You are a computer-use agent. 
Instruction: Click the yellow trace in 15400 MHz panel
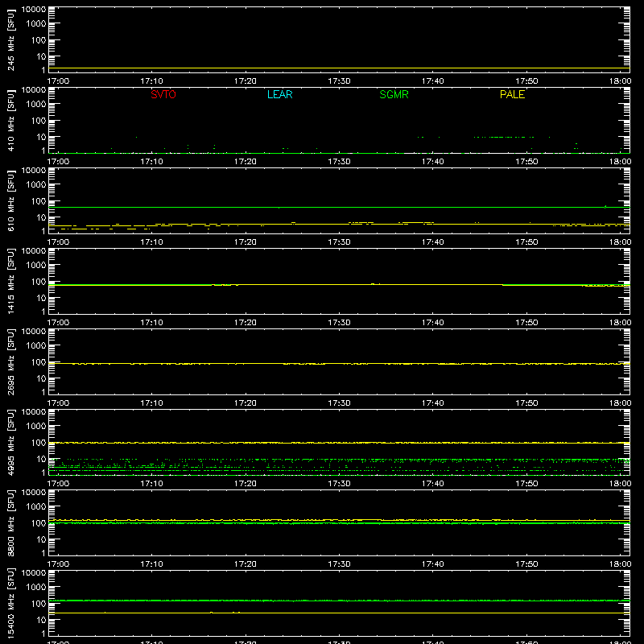click(x=339, y=613)
